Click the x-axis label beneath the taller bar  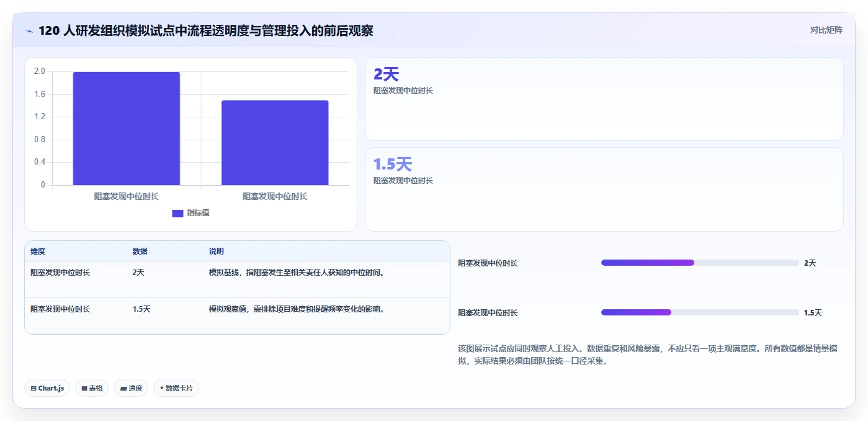pyautogui.click(x=127, y=196)
